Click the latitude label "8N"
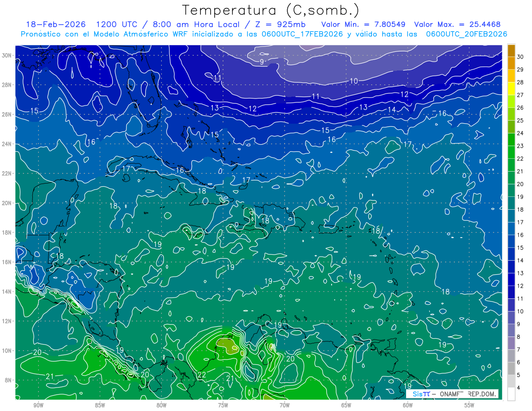532x411 pixels. click(x=8, y=380)
